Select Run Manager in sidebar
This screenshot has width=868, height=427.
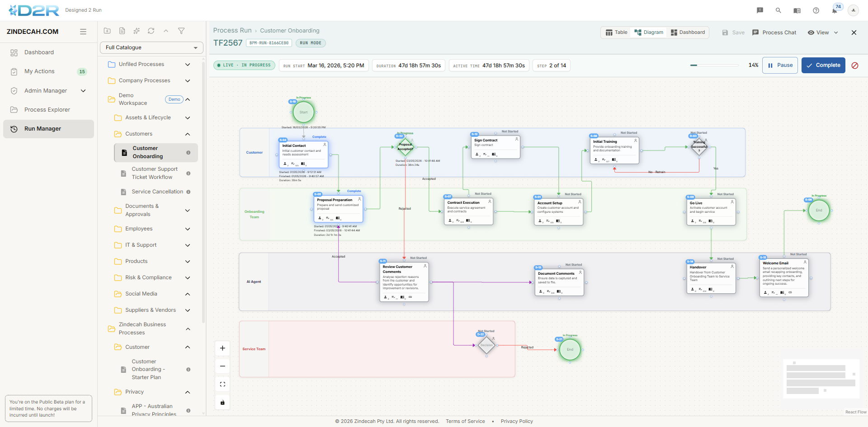[48, 129]
